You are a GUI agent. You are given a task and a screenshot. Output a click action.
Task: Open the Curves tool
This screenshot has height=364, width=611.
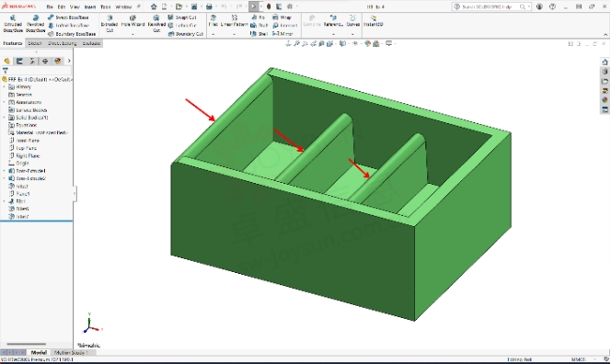coord(352,21)
